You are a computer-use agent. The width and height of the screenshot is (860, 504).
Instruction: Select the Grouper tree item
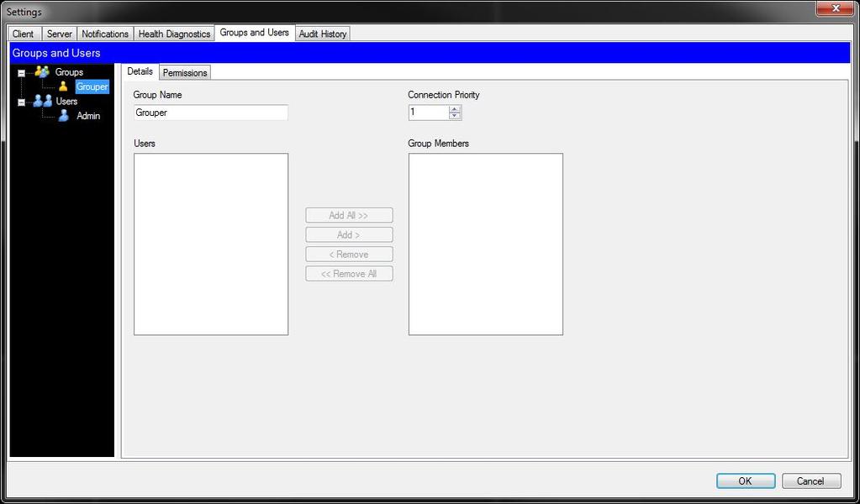92,87
